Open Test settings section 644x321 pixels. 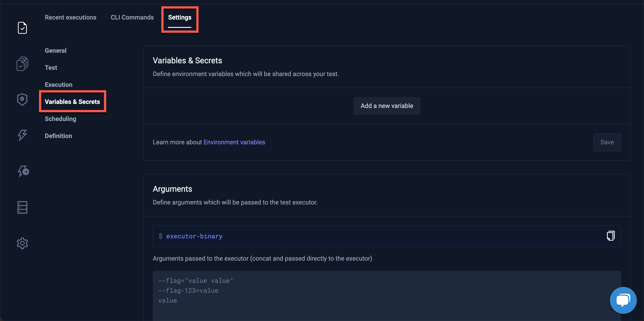tap(51, 68)
